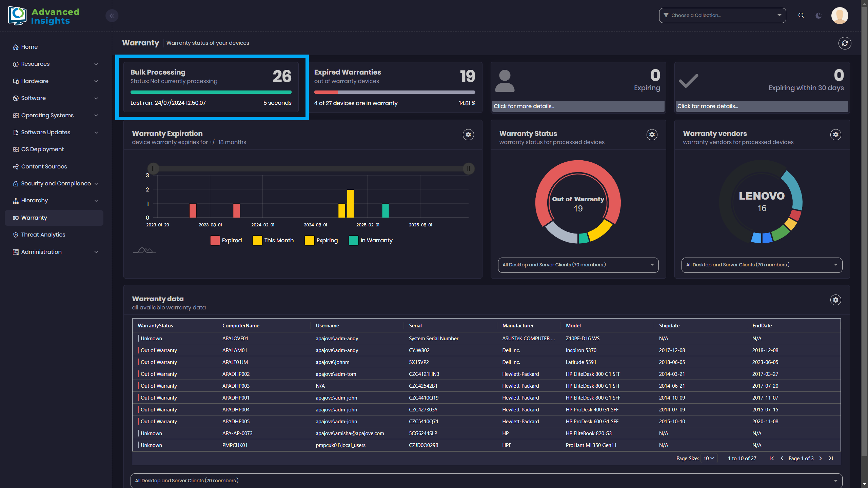Toggle dark mode moon icon

click(818, 16)
